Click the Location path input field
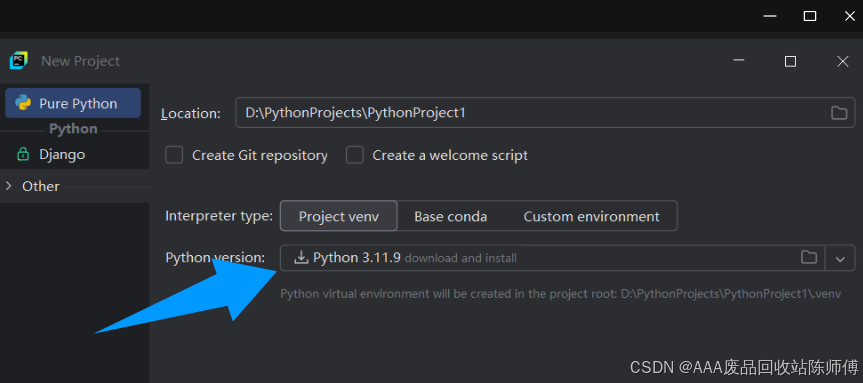This screenshot has width=863, height=383. (545, 113)
